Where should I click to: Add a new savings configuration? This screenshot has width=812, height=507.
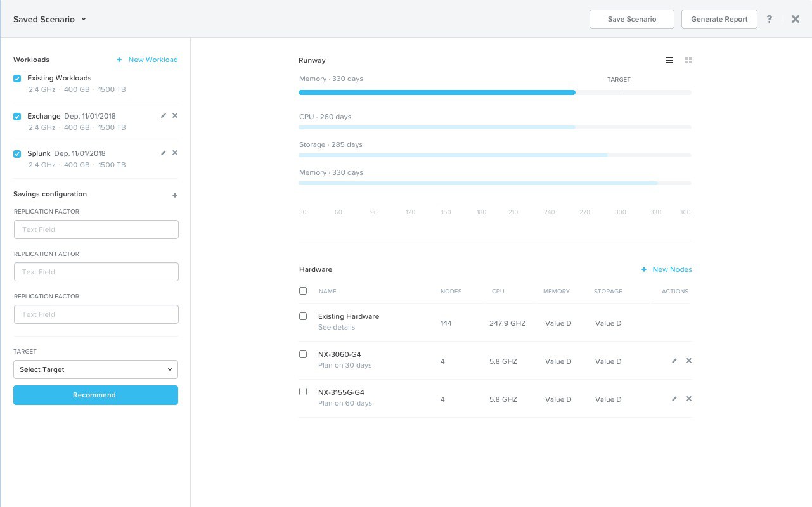[175, 195]
